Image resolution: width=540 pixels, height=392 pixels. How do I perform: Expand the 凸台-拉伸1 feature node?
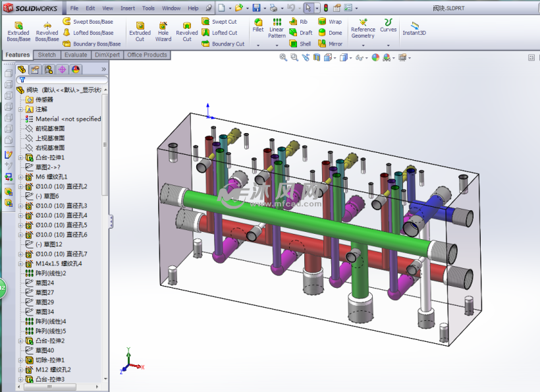(x=20, y=157)
